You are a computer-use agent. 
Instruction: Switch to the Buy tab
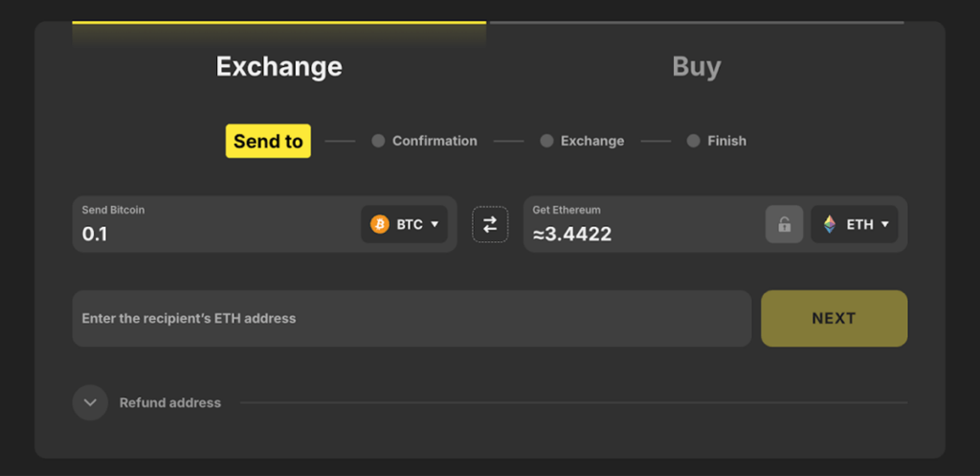pyautogui.click(x=697, y=66)
